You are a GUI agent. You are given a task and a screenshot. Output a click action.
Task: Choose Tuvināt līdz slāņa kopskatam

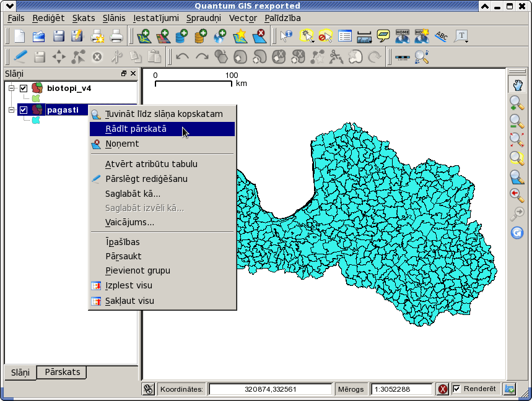(x=162, y=114)
